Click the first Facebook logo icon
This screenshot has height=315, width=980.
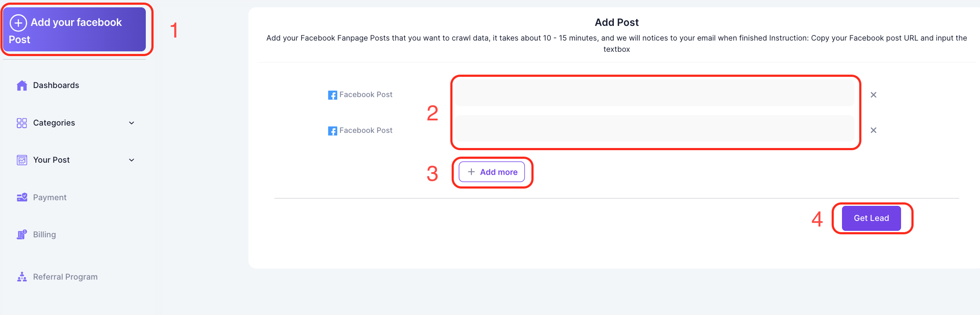(x=333, y=95)
